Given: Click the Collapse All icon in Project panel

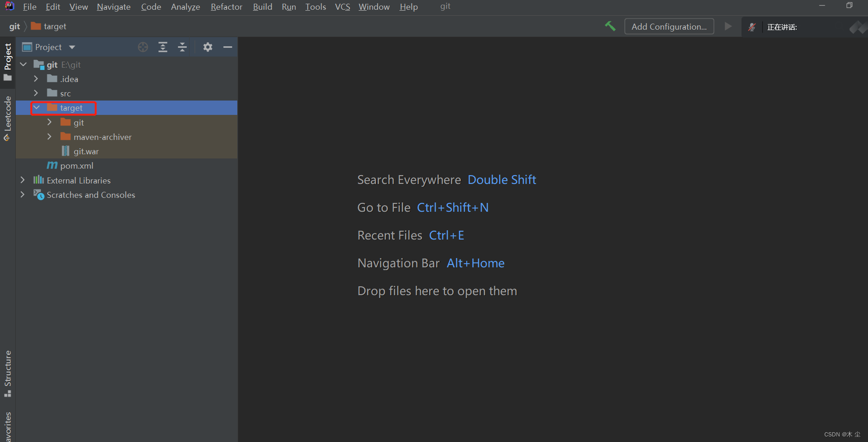Looking at the screenshot, I should 182,47.
